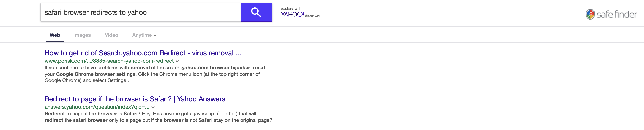Select the Video tab
The height and width of the screenshot is (130, 644).
(111, 35)
